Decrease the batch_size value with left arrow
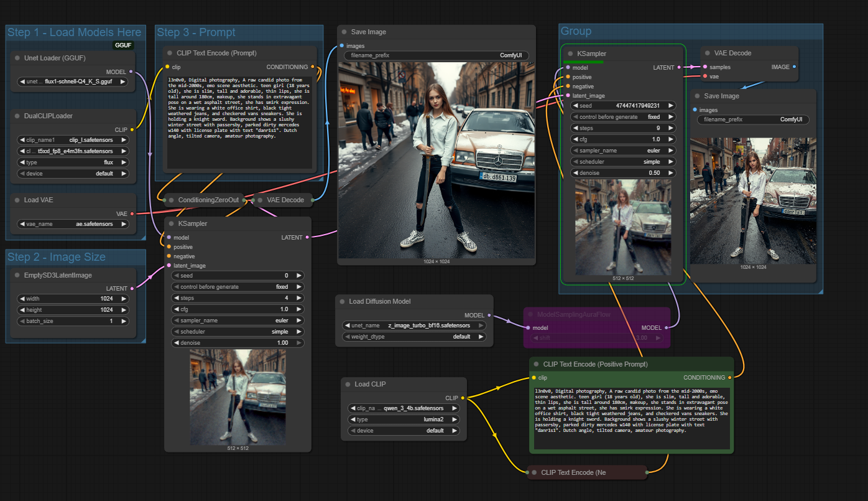Image resolution: width=868 pixels, height=501 pixels. [x=23, y=321]
